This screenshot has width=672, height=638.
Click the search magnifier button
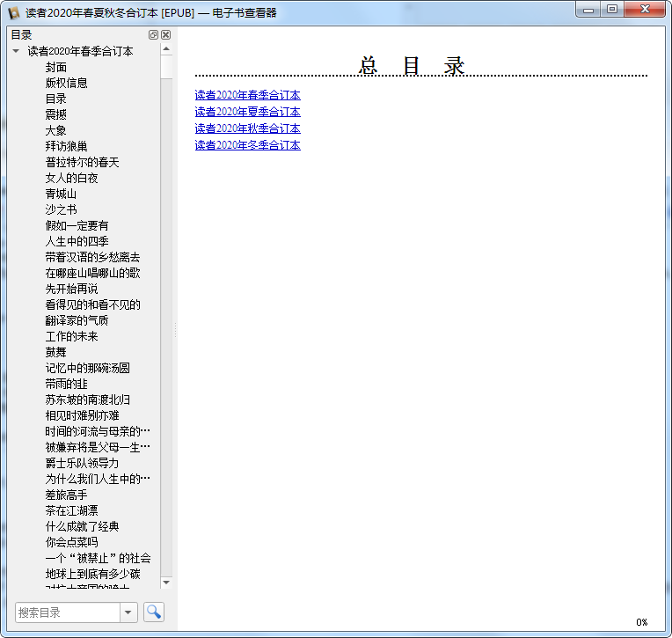coord(154,612)
